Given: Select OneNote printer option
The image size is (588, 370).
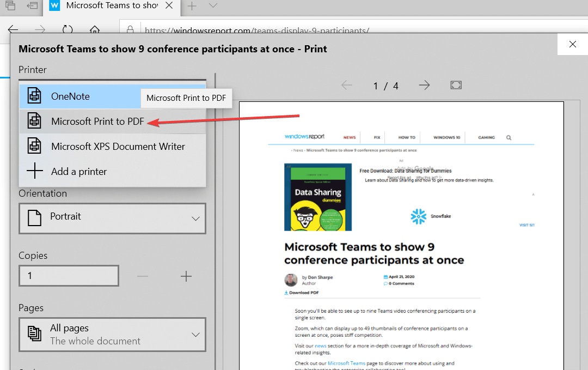Looking at the screenshot, I should pyautogui.click(x=113, y=96).
